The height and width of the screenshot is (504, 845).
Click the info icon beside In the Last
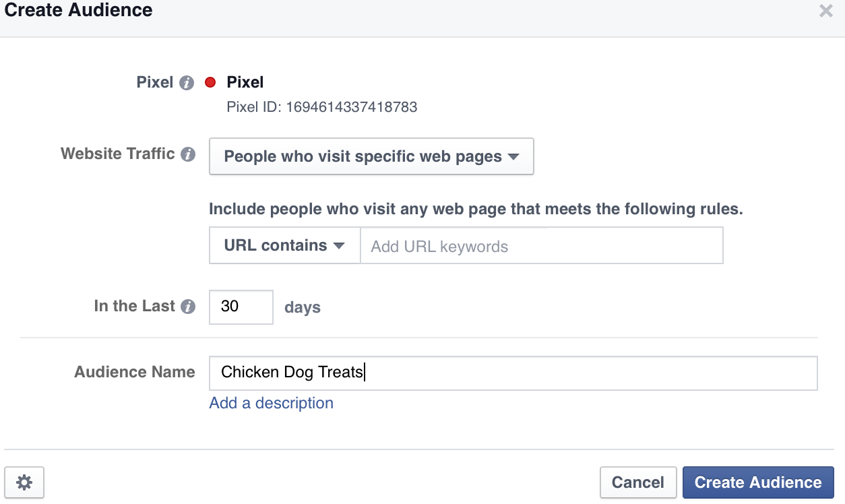[189, 307]
